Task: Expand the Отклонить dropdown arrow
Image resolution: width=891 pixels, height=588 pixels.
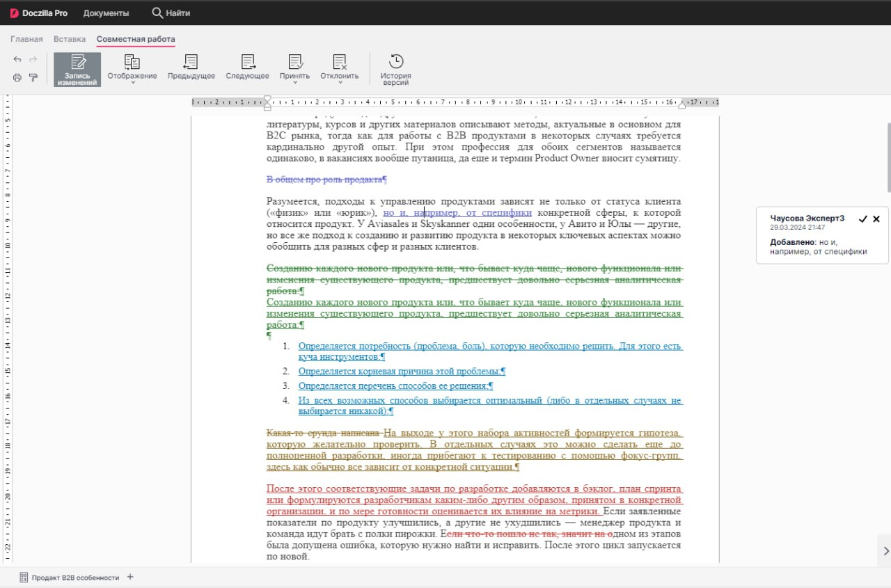Action: tap(340, 83)
